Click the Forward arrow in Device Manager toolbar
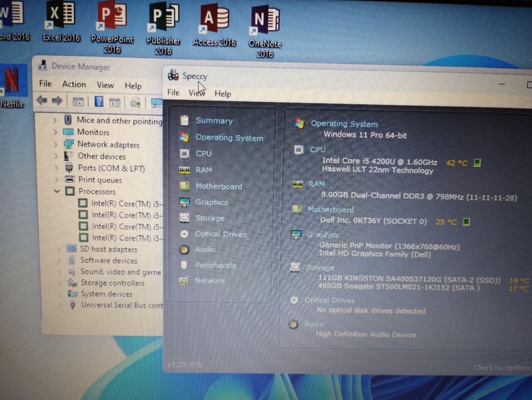Image resolution: width=532 pixels, height=400 pixels. coord(57,101)
